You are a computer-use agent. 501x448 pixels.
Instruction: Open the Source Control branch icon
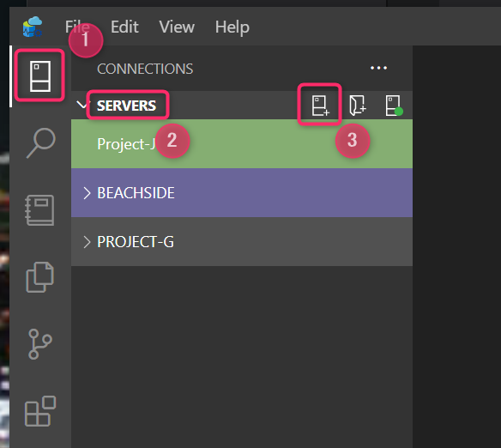pyautogui.click(x=40, y=344)
